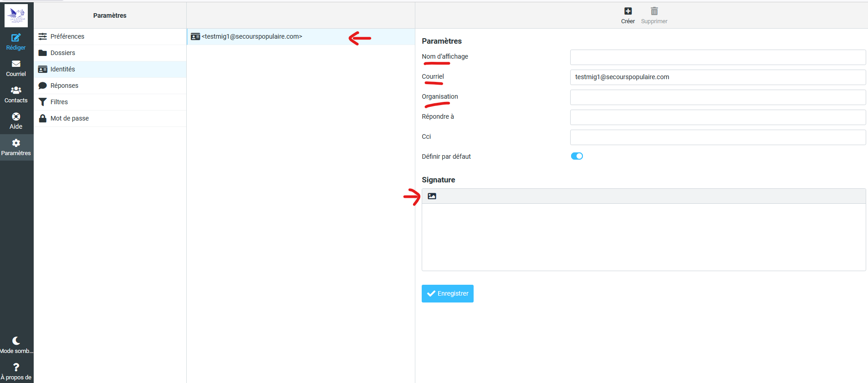Click inside the Signature text area
The image size is (868, 383).
click(643, 237)
